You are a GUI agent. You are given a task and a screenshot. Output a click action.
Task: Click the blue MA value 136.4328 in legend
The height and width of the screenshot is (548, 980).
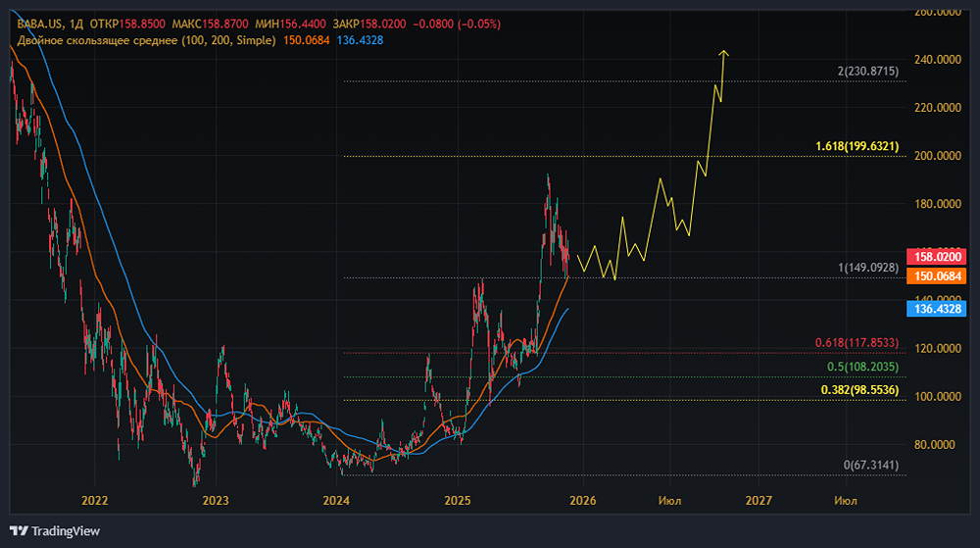click(360, 40)
